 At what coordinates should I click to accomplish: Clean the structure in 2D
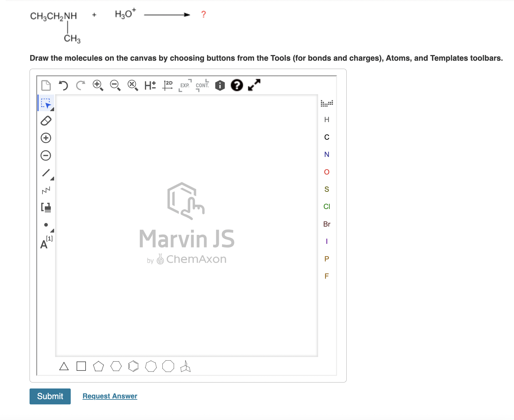pos(168,85)
